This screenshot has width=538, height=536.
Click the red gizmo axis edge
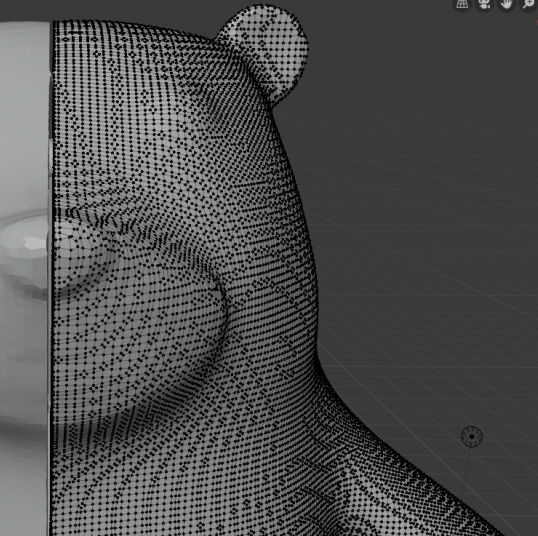(x=537, y=21)
